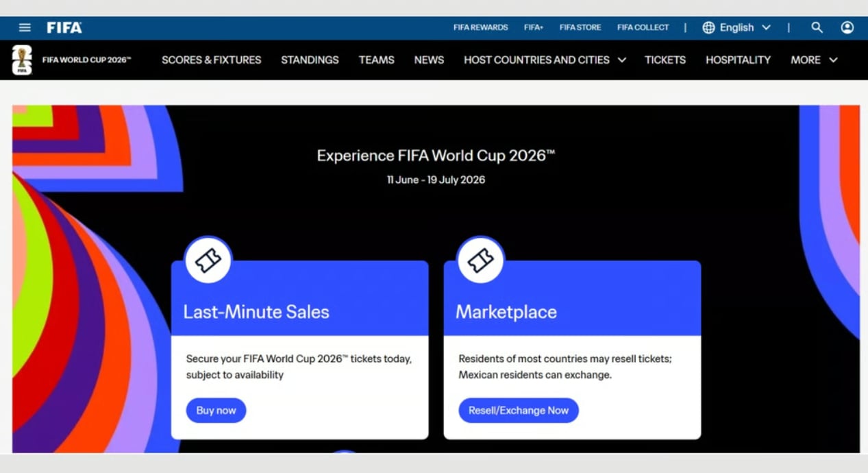Click the World Cup 2026 trophy emblem
Viewport: 868px width, 473px height.
point(22,60)
